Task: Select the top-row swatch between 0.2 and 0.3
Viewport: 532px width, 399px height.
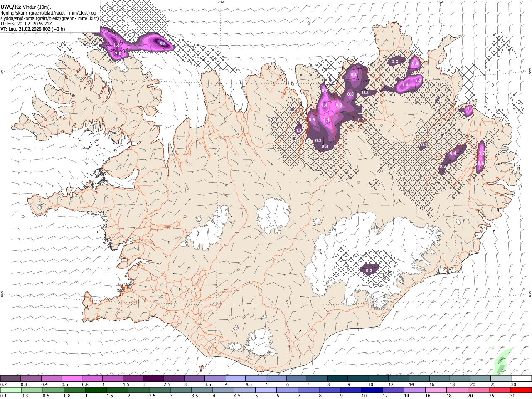Action: click(x=10, y=379)
